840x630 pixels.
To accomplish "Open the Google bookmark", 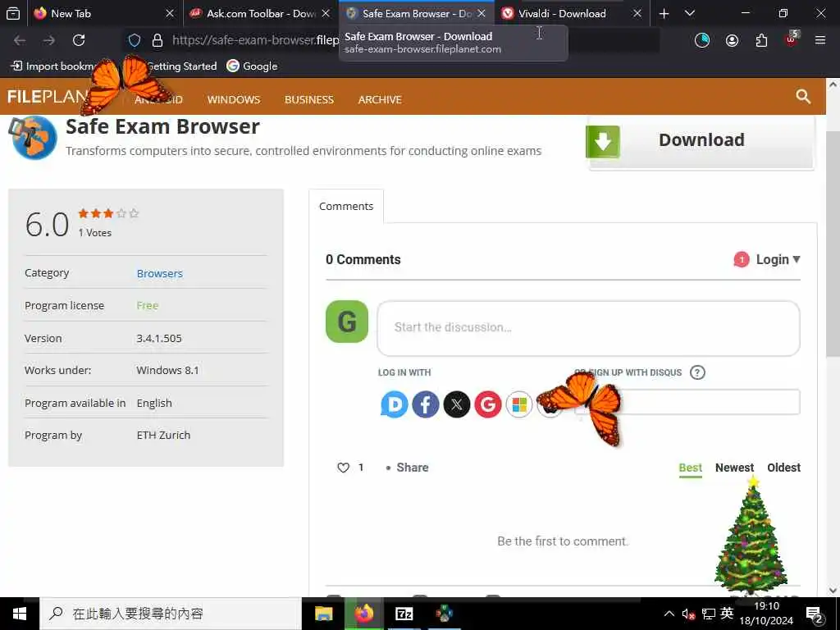I will pyautogui.click(x=252, y=66).
